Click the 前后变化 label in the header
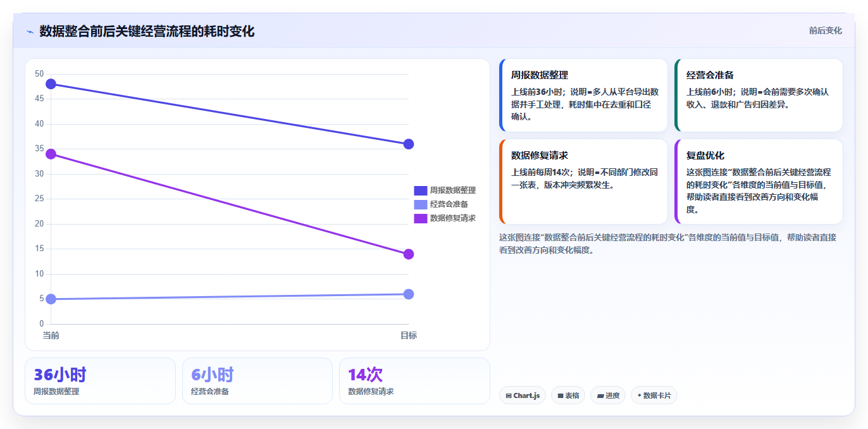 (825, 30)
